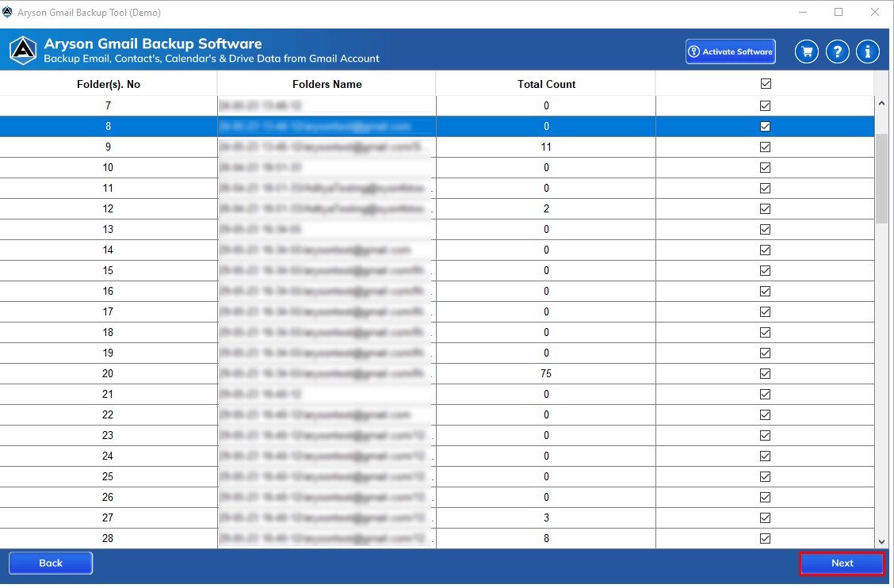
Task: Select folder number 25 cell
Action: point(109,476)
